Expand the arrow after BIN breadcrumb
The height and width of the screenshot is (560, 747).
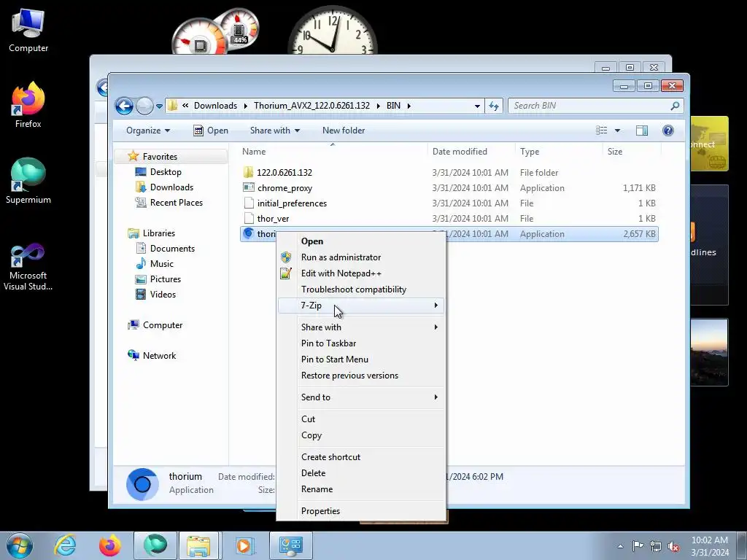(x=409, y=106)
